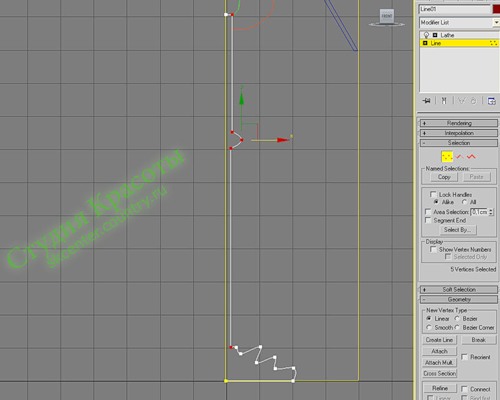Screen dimensions: 500x400
Task: Click the Pin Stack icon
Action: click(426, 101)
